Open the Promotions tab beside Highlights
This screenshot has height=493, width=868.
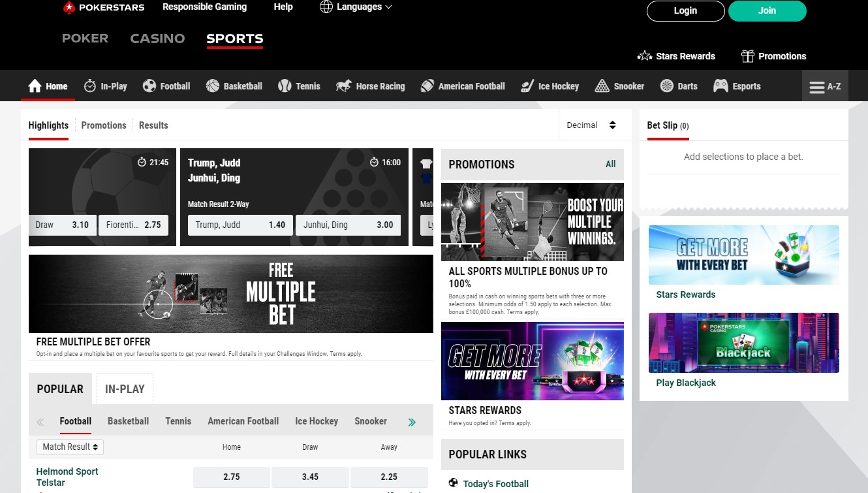click(x=104, y=125)
